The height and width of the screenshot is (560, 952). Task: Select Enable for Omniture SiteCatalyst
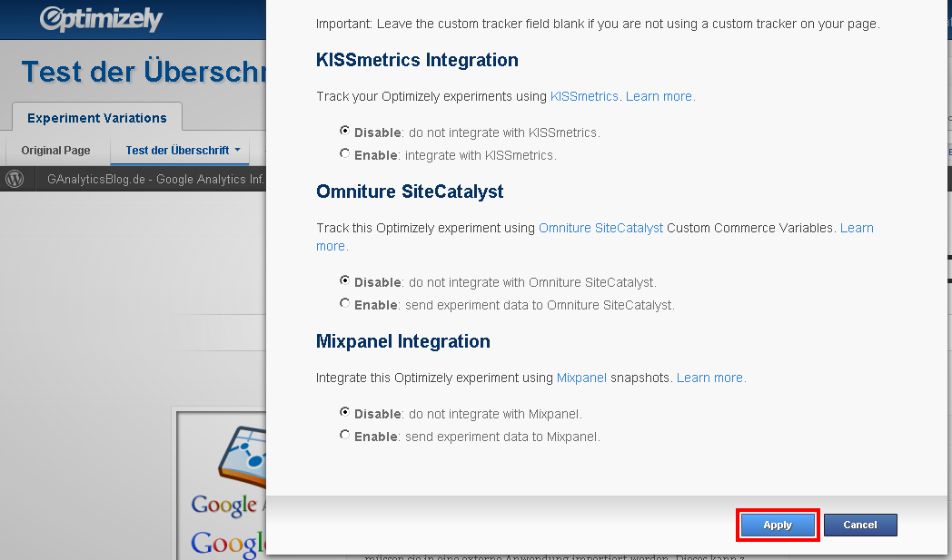pyautogui.click(x=344, y=303)
